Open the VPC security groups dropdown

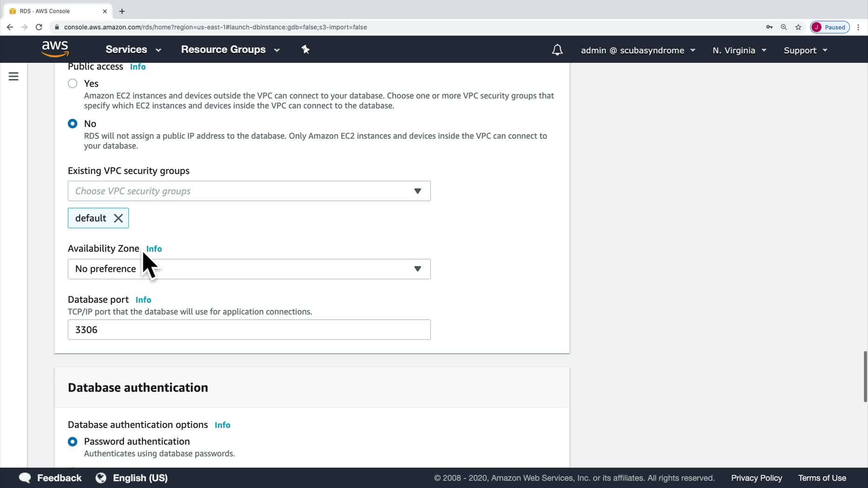(249, 191)
